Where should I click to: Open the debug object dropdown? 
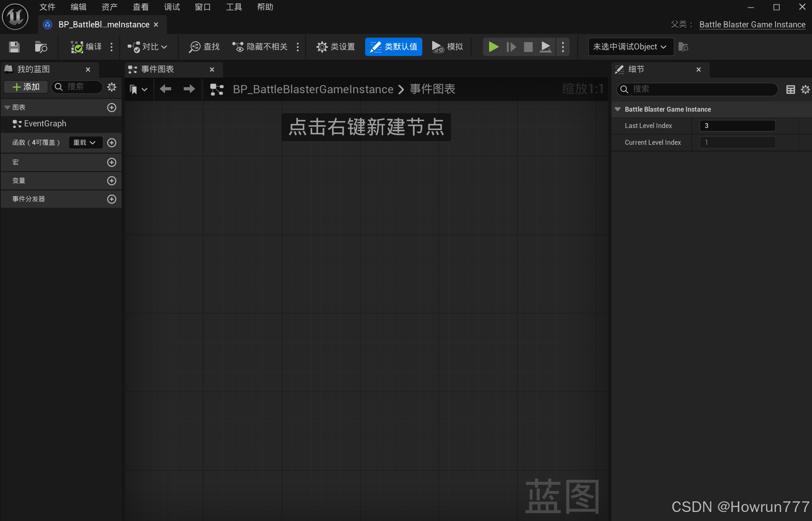click(630, 47)
